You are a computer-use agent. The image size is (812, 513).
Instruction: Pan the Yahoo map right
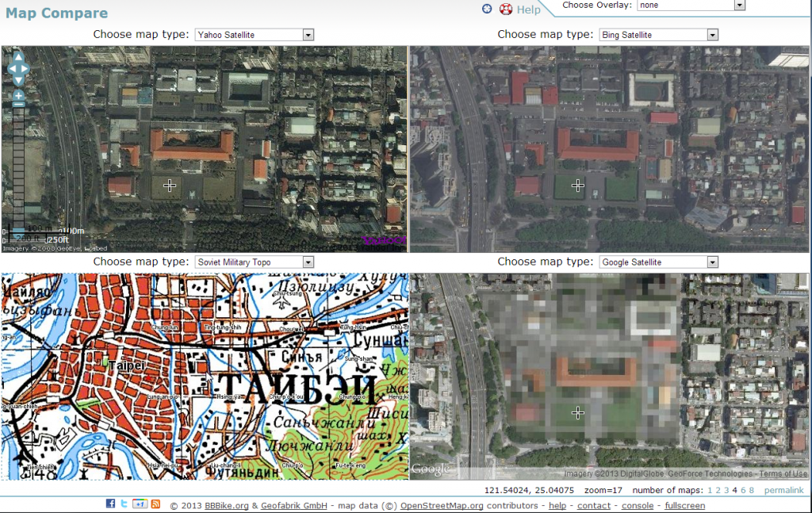coord(25,68)
